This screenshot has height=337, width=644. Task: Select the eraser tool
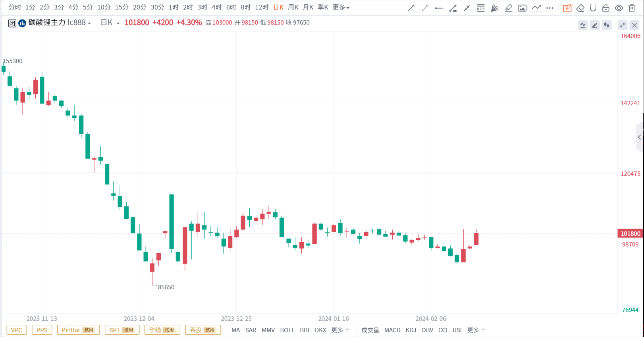pos(580,8)
